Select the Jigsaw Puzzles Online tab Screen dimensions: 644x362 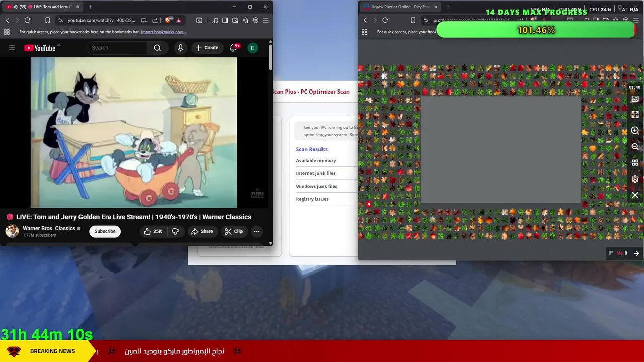coord(400,7)
